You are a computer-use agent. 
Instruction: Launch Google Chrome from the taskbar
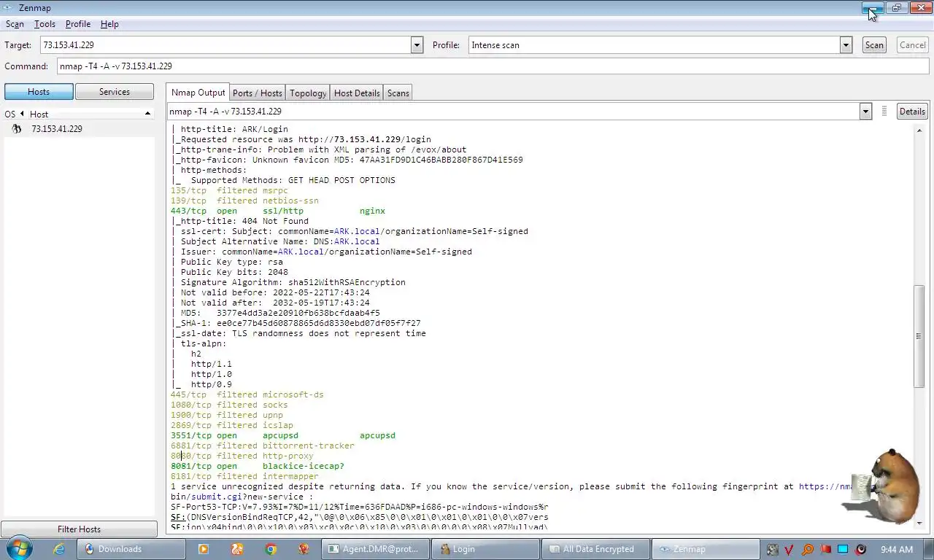tap(271, 549)
